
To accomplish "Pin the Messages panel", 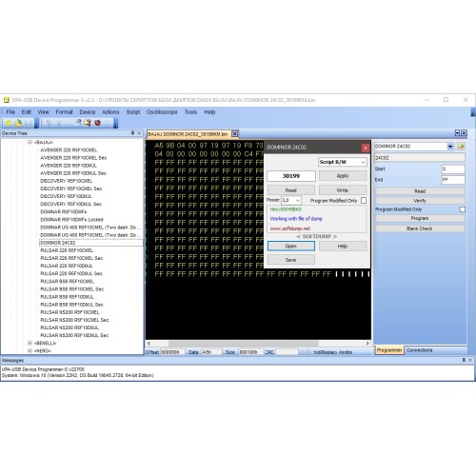I will click(464, 360).
